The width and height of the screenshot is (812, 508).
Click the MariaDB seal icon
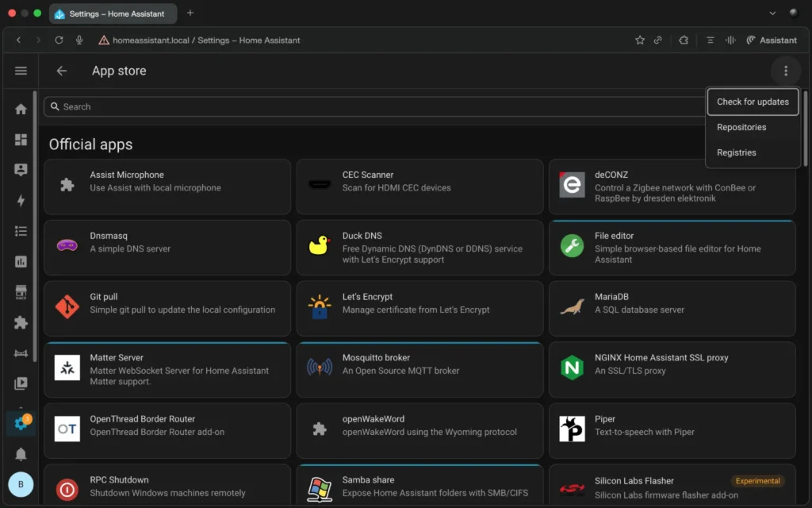[x=573, y=306]
